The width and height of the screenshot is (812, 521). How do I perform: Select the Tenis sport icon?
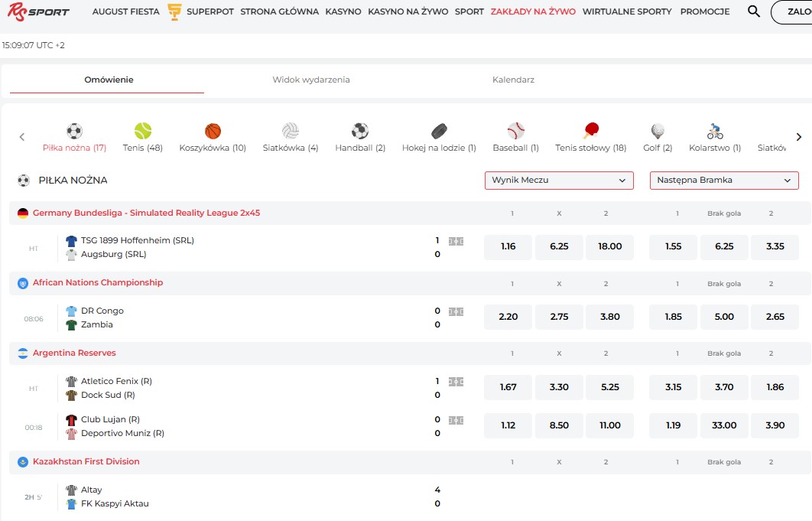pos(143,131)
